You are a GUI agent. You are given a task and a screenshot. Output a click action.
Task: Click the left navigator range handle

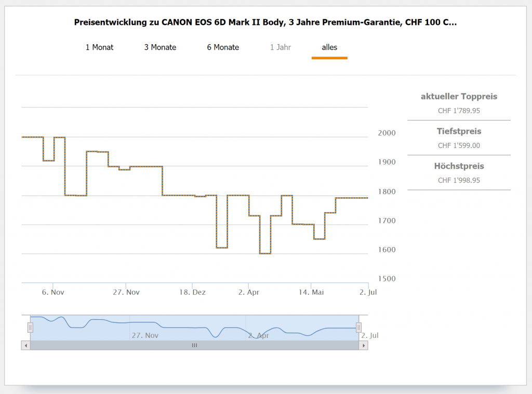point(30,328)
